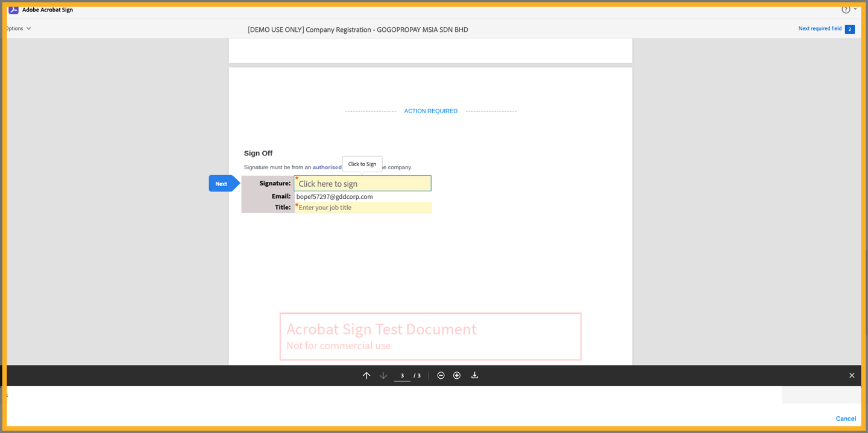This screenshot has width=868, height=433.
Task: Select the page number input box
Action: point(402,375)
